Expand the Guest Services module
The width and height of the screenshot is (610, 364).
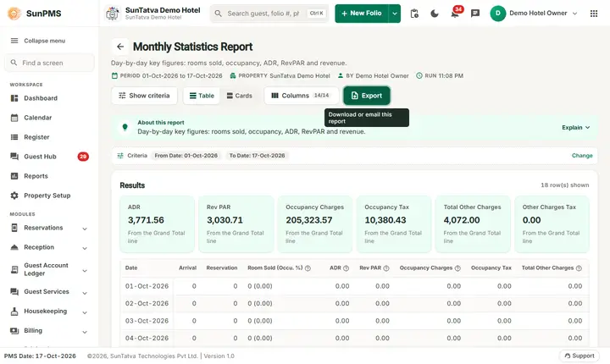(x=85, y=293)
